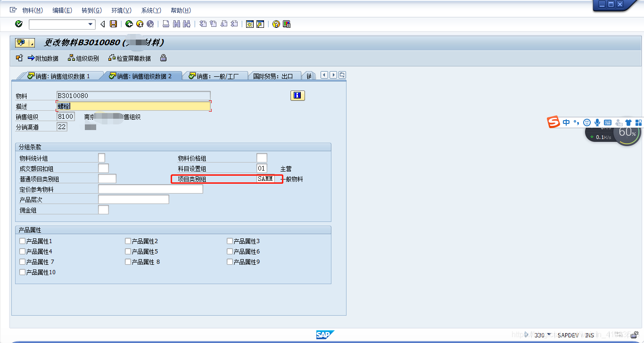Click the blue information button beside material
The image size is (644, 343).
[297, 96]
